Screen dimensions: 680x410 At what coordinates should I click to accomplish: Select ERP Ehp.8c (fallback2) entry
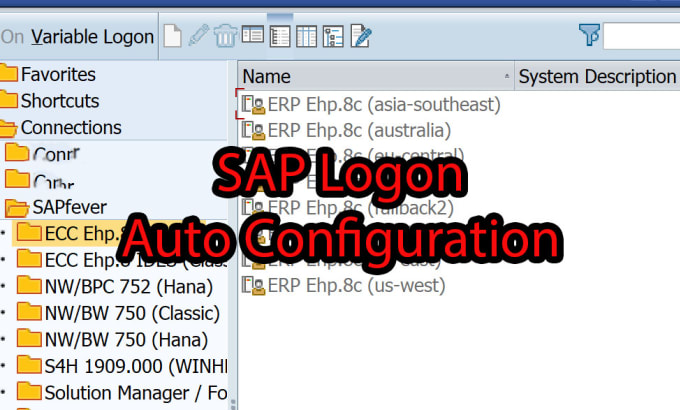point(348,208)
